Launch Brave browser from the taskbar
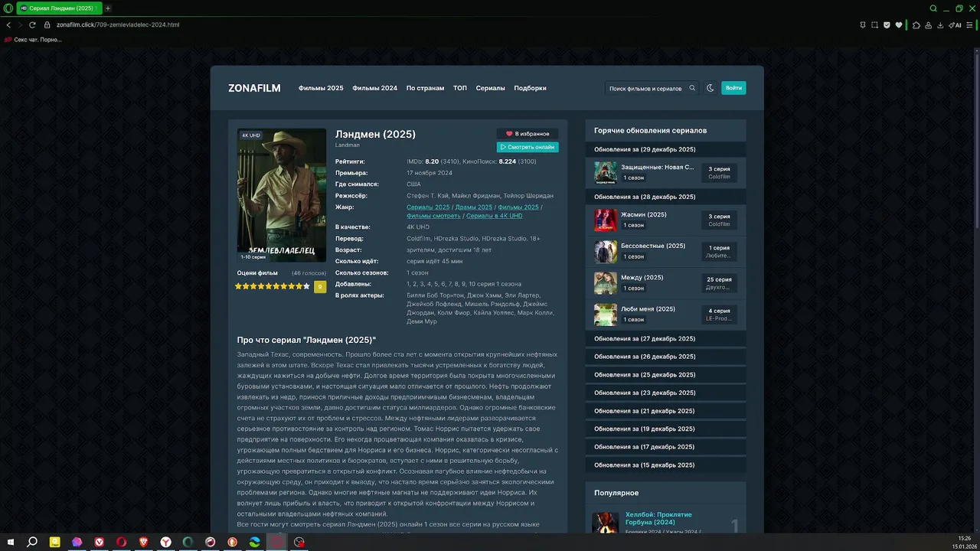980x551 pixels. click(144, 542)
